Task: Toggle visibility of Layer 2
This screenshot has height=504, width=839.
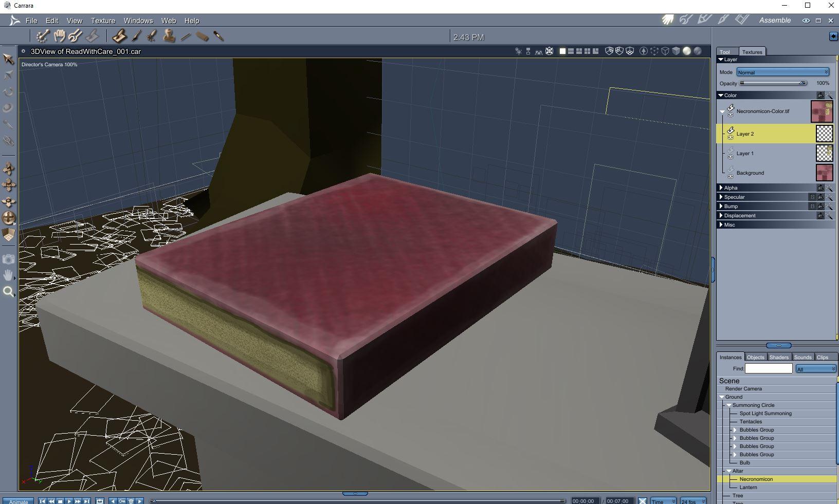Action: 731,138
